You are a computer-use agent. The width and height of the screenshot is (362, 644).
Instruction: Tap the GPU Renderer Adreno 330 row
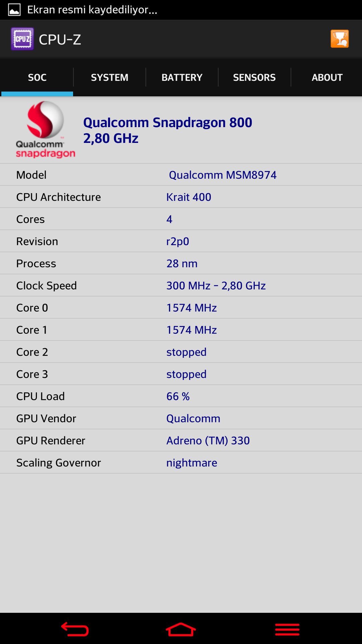(181, 440)
